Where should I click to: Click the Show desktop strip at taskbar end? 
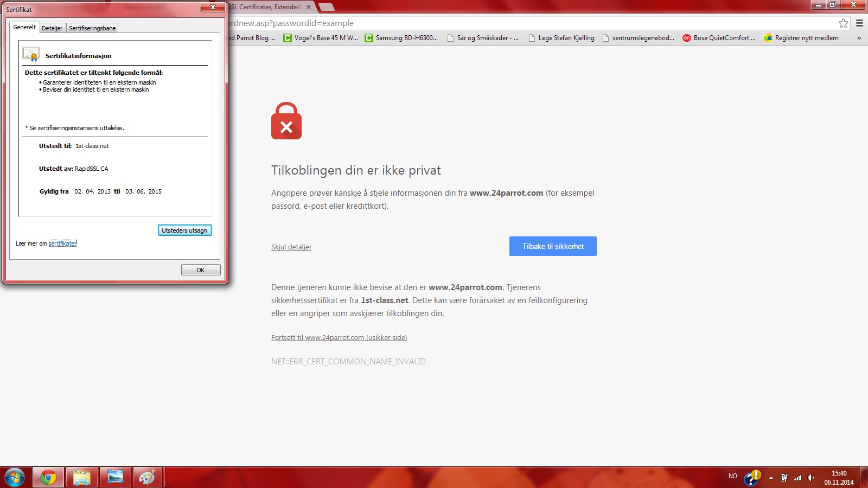coord(864,478)
